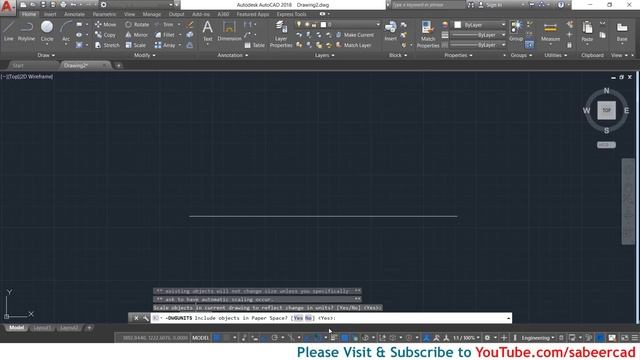Click the Base view icon

tap(622, 32)
